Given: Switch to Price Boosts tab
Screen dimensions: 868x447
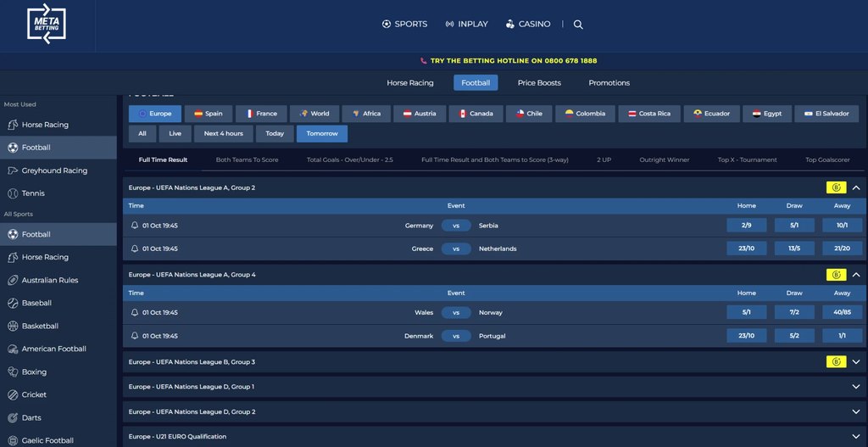Looking at the screenshot, I should (x=539, y=83).
